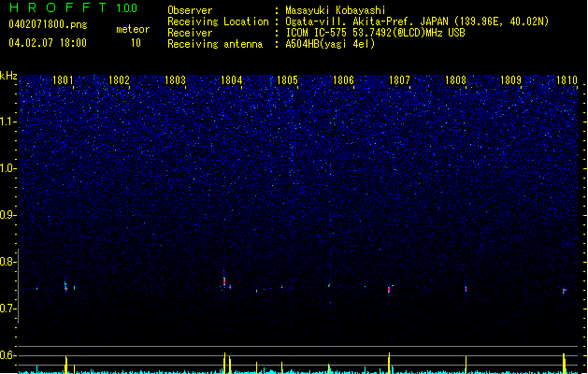This screenshot has width=588, height=374.
Task: Click the strong meteor echo near 1804
Action: pos(224,281)
